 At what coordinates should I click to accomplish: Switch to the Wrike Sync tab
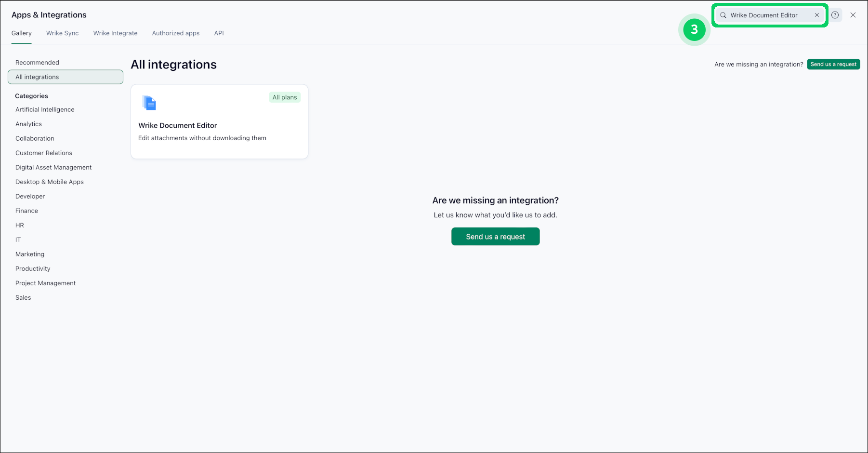point(62,33)
